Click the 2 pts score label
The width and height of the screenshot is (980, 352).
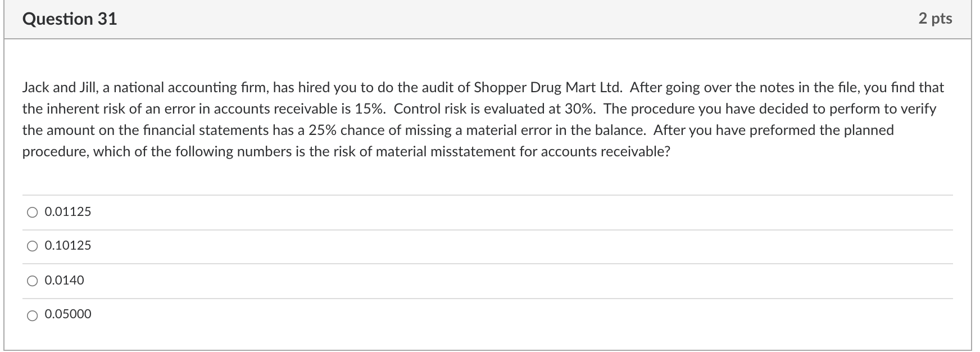935,19
